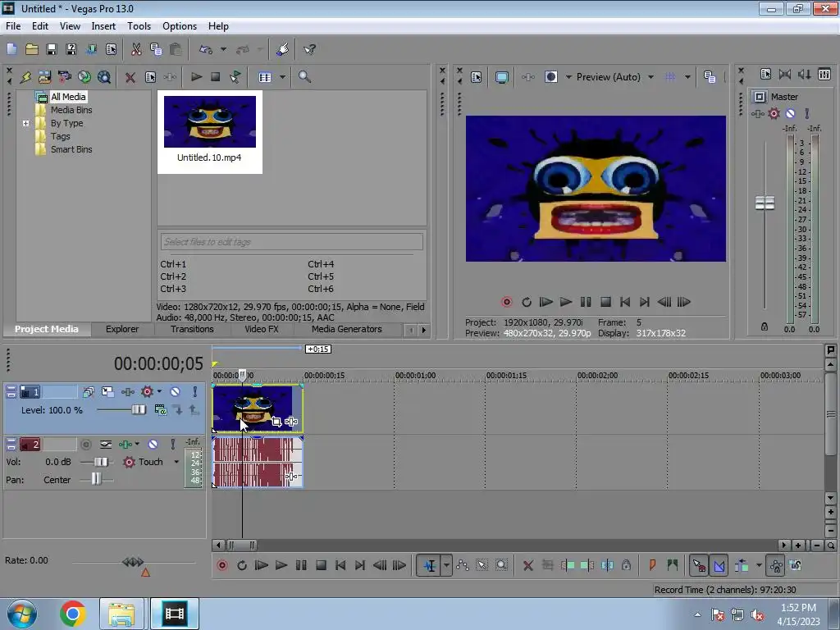Click the Copy icon in main toolbar
This screenshot has width=840, height=630.
tap(156, 49)
